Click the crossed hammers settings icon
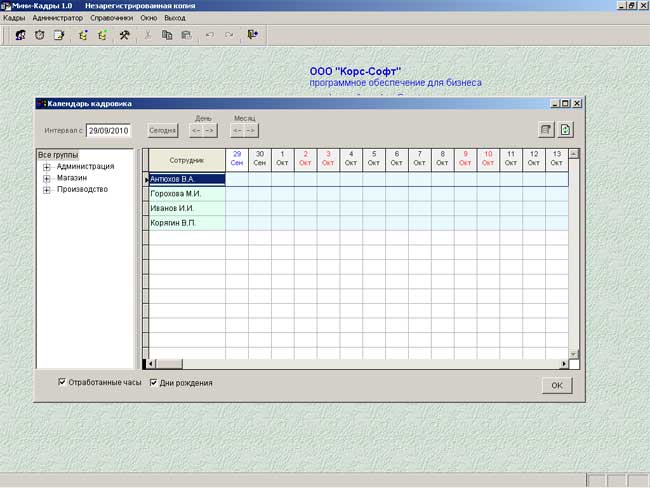This screenshot has height=488, width=650. (x=124, y=35)
